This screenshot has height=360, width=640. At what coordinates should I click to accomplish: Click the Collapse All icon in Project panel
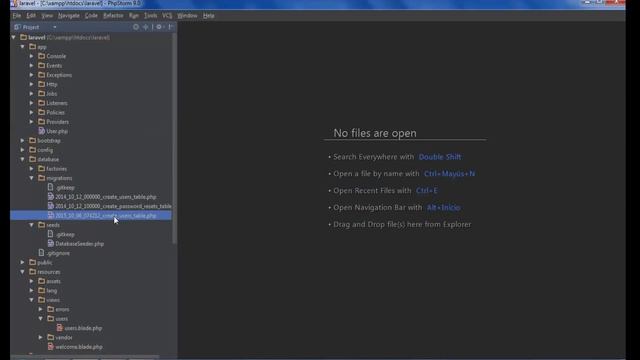(146, 27)
